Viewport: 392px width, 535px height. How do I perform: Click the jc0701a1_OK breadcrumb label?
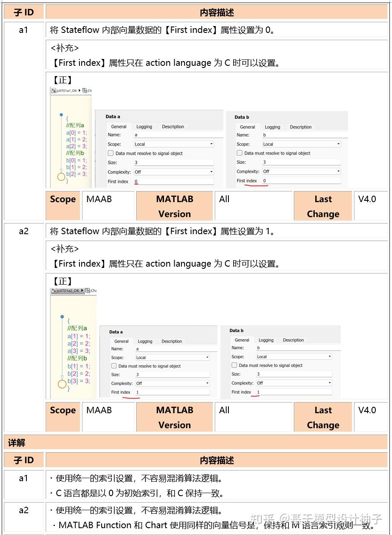click(x=67, y=91)
